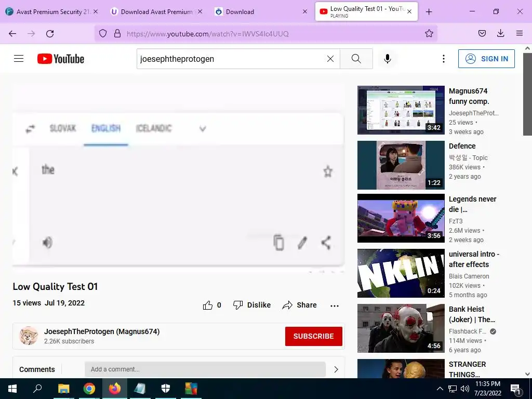
Task: Switch to Avast Premium Security tab
Action: 51,11
